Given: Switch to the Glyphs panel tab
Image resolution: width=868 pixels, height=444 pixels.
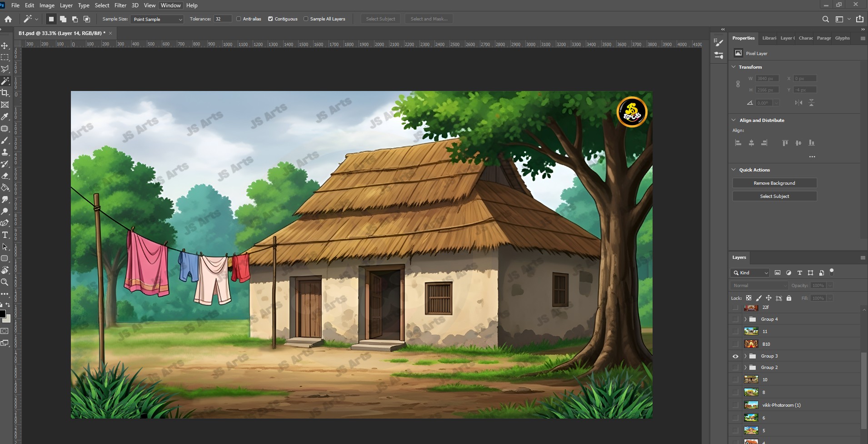Looking at the screenshot, I should coord(842,38).
